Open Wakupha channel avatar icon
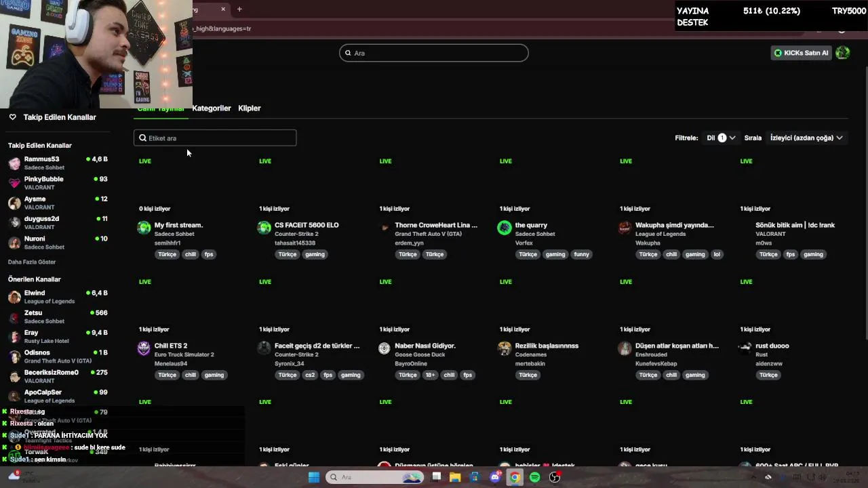This screenshot has height=488, width=868. (625, 228)
